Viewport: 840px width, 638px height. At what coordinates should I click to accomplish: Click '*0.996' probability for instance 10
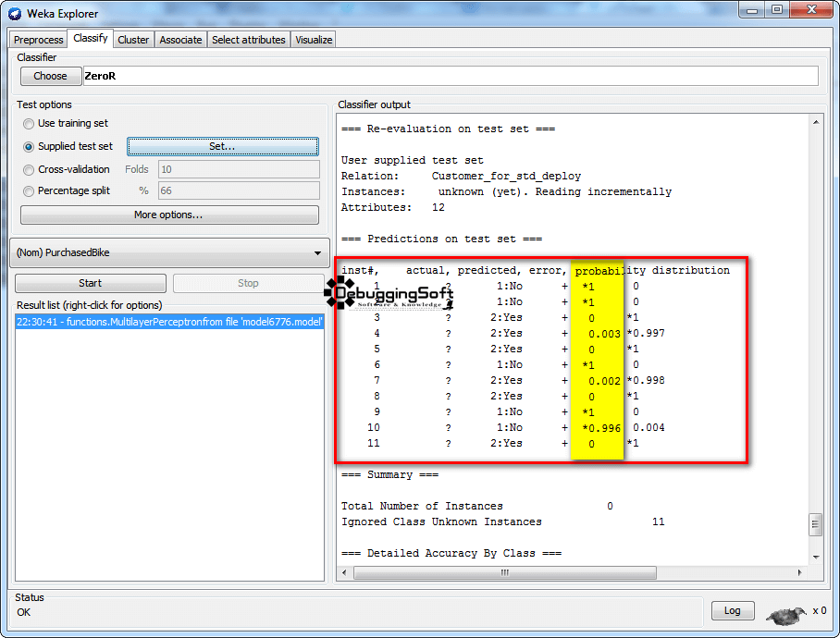(x=601, y=428)
